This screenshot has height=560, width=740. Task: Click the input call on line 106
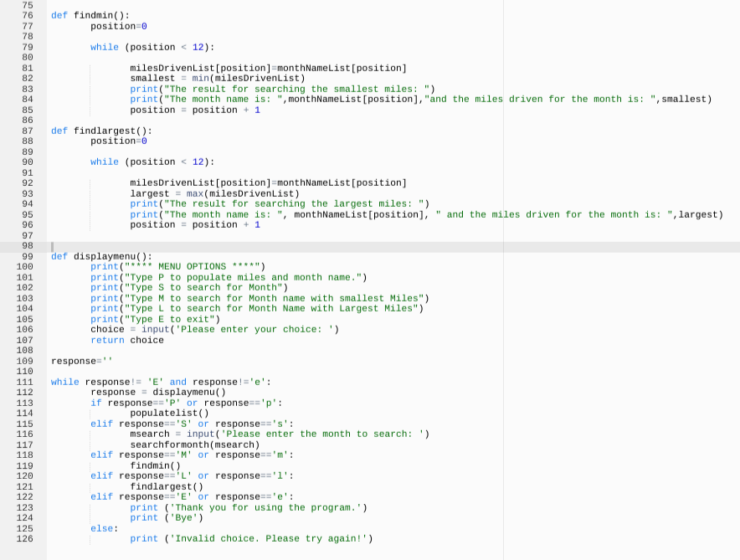point(155,329)
